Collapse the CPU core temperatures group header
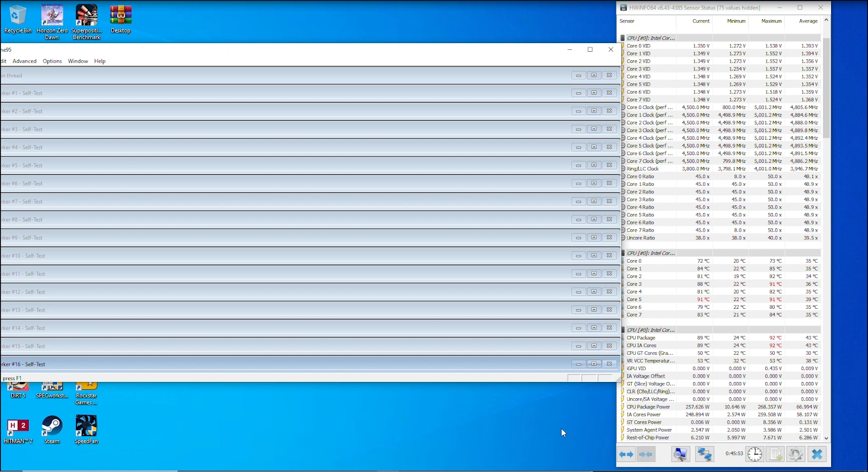The height and width of the screenshot is (472, 868). 650,253
